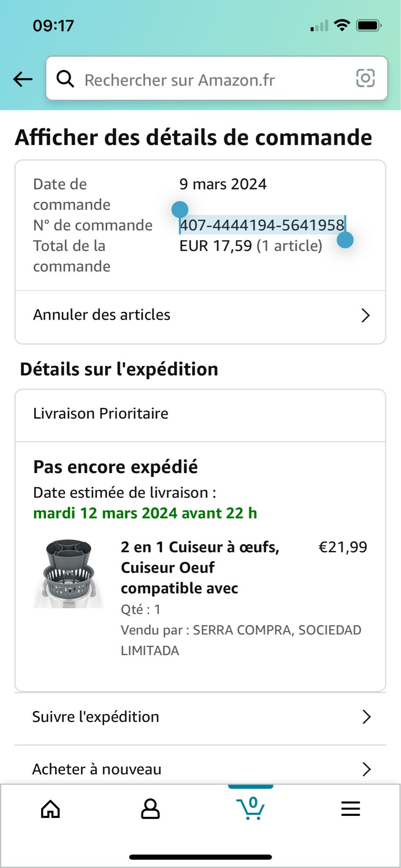Open the egg cooker product thumbnail
The width and height of the screenshot is (401, 868).
69,573
